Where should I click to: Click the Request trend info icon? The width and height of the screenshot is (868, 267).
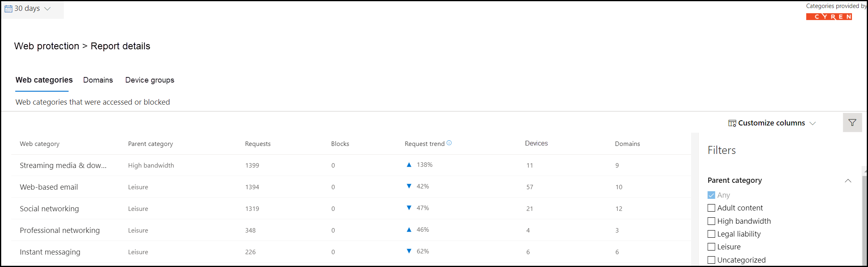(449, 143)
